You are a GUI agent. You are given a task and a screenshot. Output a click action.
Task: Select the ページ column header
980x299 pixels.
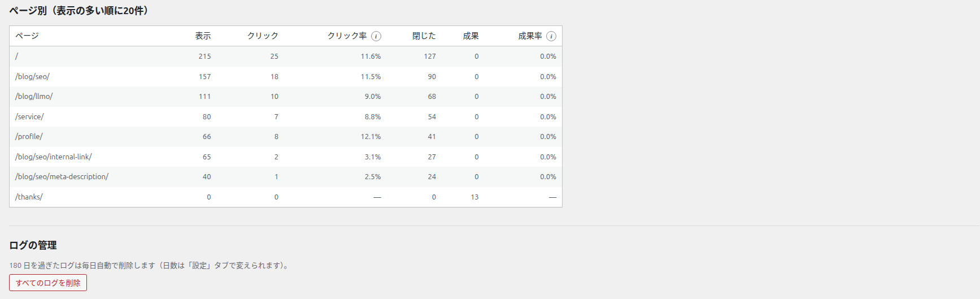[27, 36]
